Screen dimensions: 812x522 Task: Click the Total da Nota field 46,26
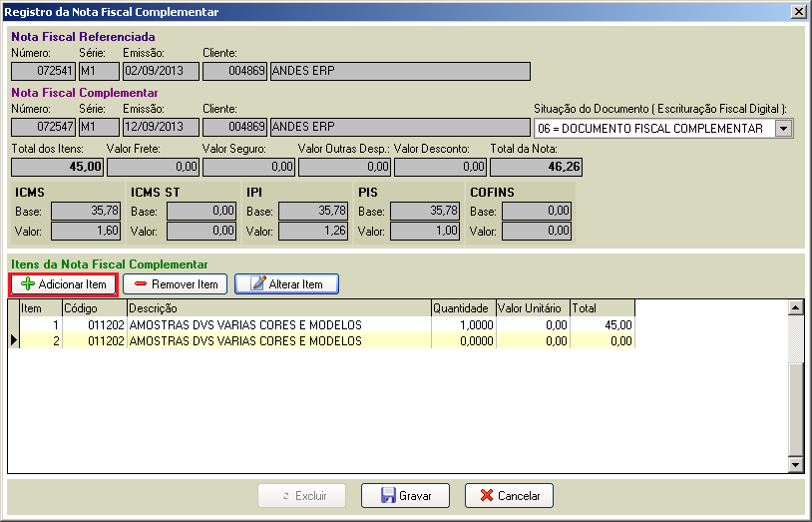coord(536,167)
